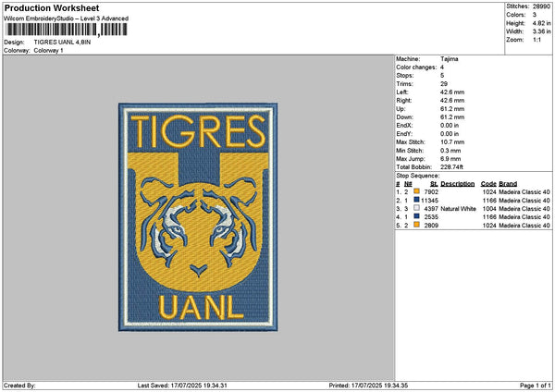Click the 'Colorway 1' value
Image resolution: width=555 pixels, height=392 pixels.
(x=48, y=51)
